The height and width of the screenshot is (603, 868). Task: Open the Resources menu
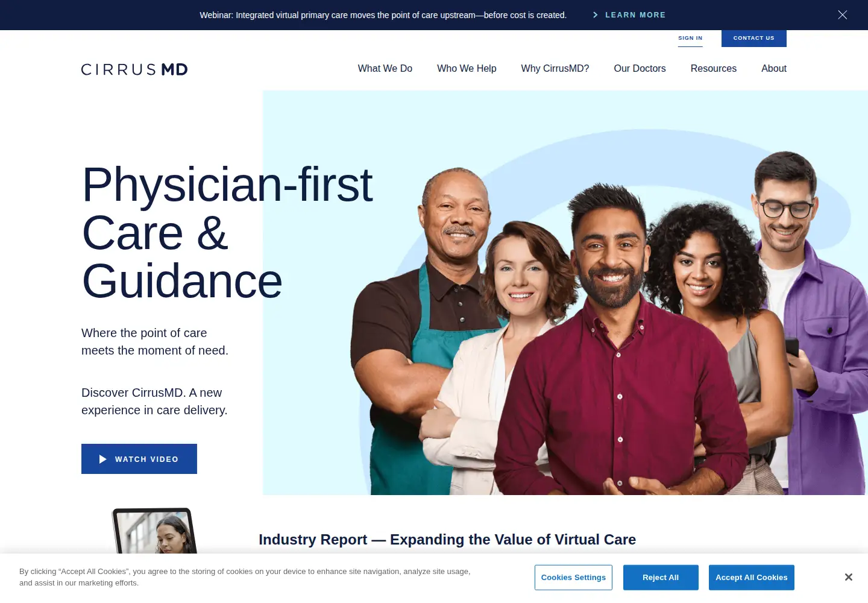(714, 69)
